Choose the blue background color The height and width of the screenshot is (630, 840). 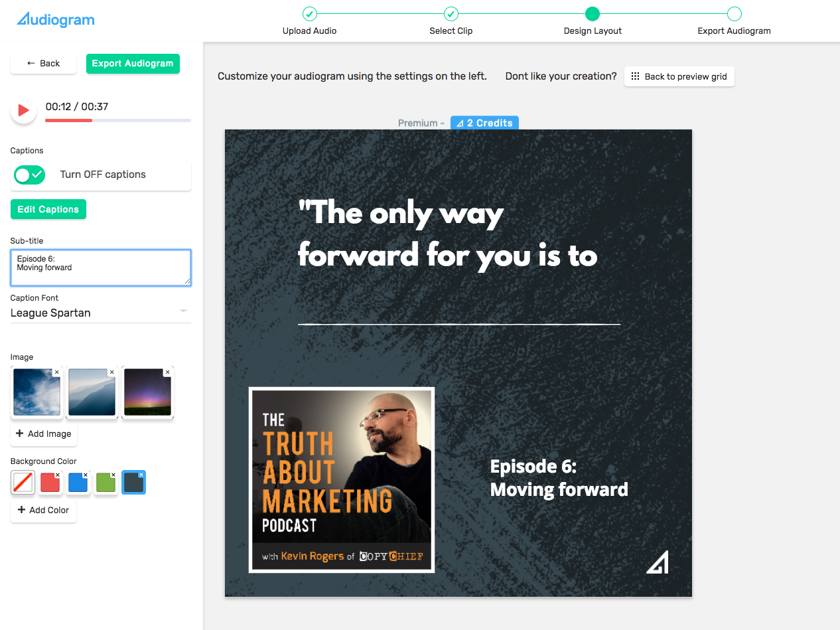pos(78,483)
